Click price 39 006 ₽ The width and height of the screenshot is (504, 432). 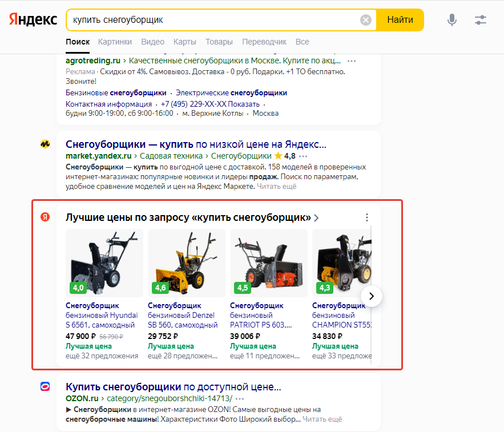pos(245,336)
